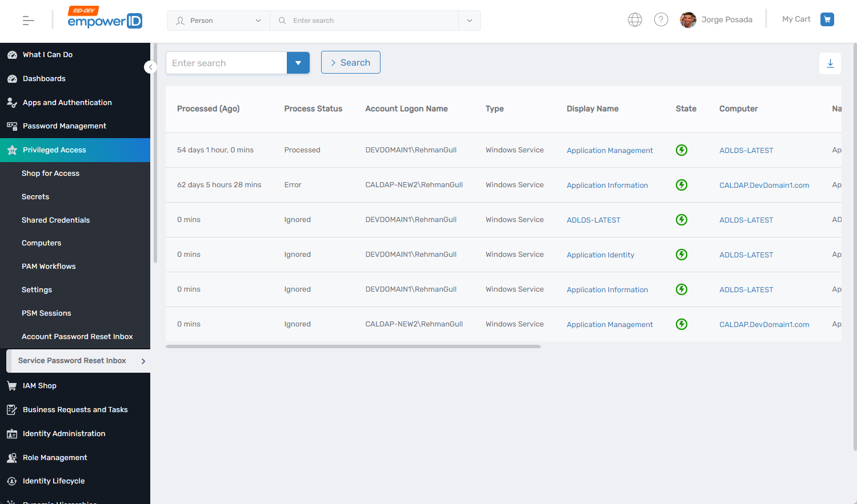
Task: Click the download export icon above the table
Action: click(x=830, y=63)
